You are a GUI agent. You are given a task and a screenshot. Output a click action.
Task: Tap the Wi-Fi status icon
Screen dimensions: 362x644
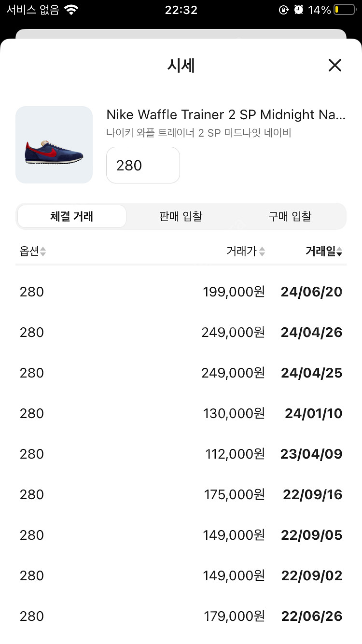[72, 10]
